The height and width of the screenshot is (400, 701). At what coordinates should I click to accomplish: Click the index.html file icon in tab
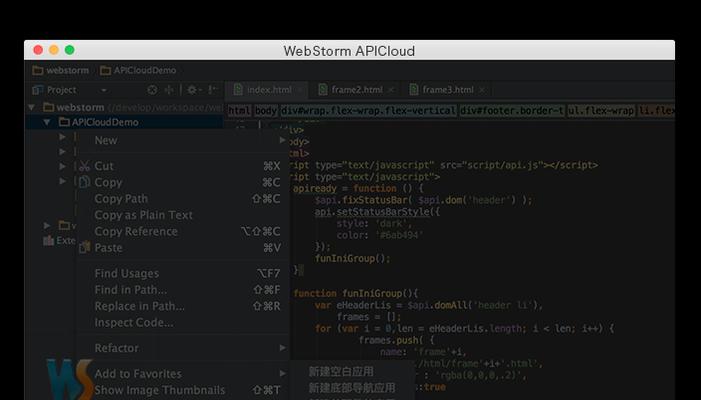tap(238, 89)
